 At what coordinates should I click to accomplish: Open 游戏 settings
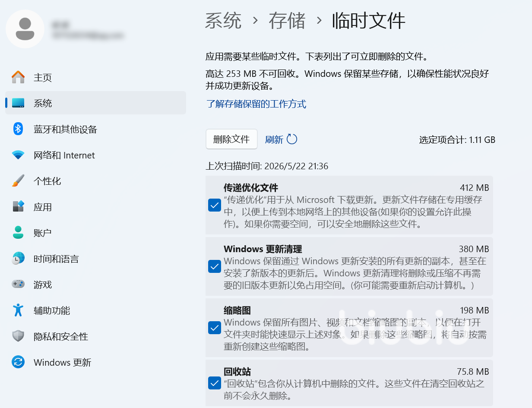tap(95, 285)
